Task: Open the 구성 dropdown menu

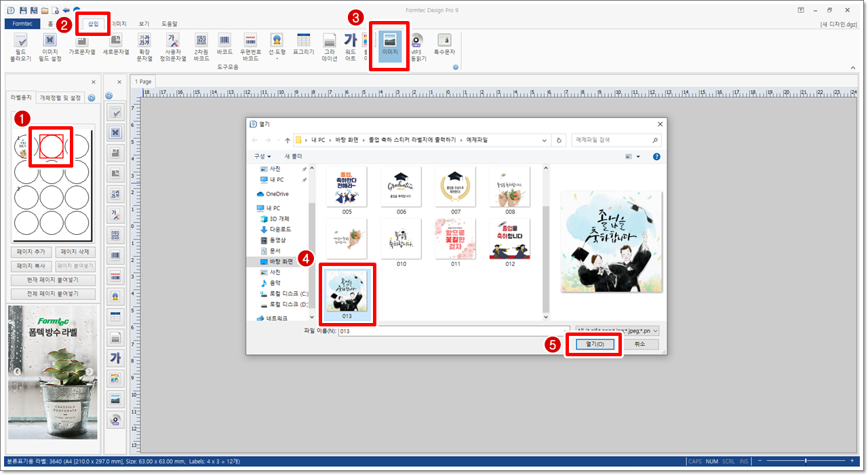Action: 262,157
